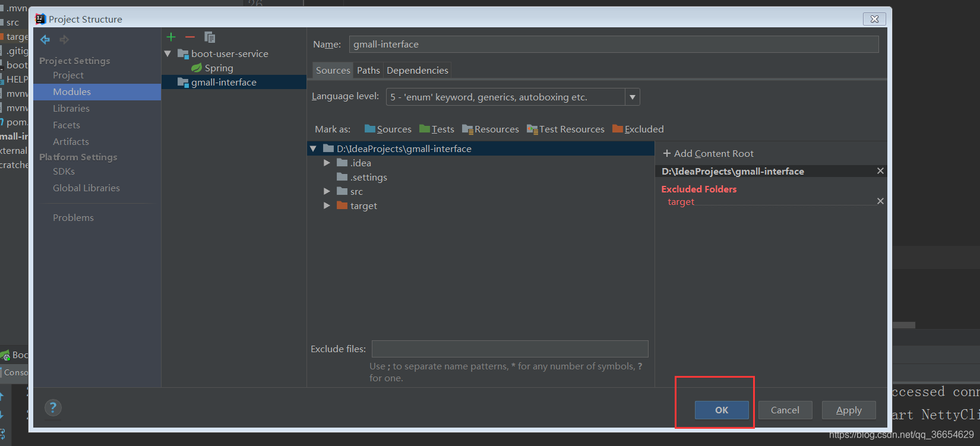Open SDKs under Platform Settings
The image size is (980, 446).
pyautogui.click(x=64, y=171)
